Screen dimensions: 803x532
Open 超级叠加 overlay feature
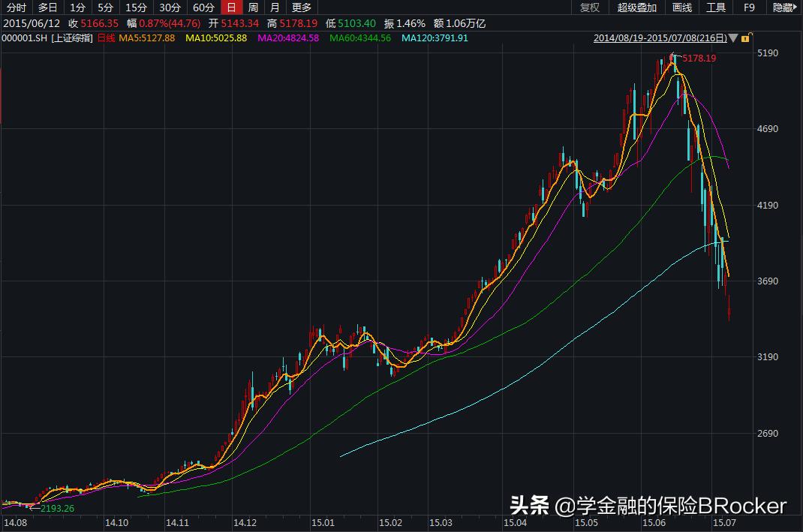635,8
